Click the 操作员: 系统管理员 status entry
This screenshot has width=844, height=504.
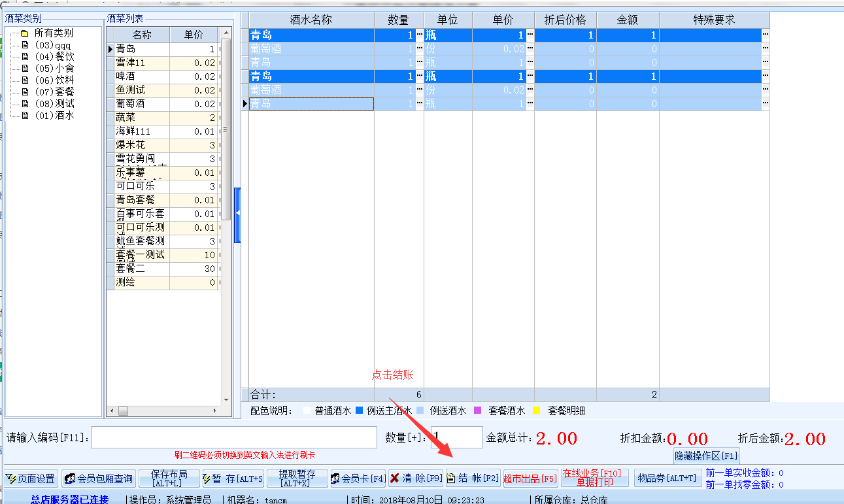[x=170, y=499]
